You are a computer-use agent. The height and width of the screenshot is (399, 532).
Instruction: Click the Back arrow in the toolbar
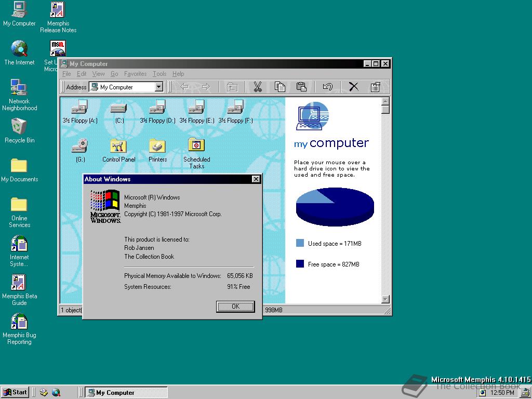[x=184, y=87]
